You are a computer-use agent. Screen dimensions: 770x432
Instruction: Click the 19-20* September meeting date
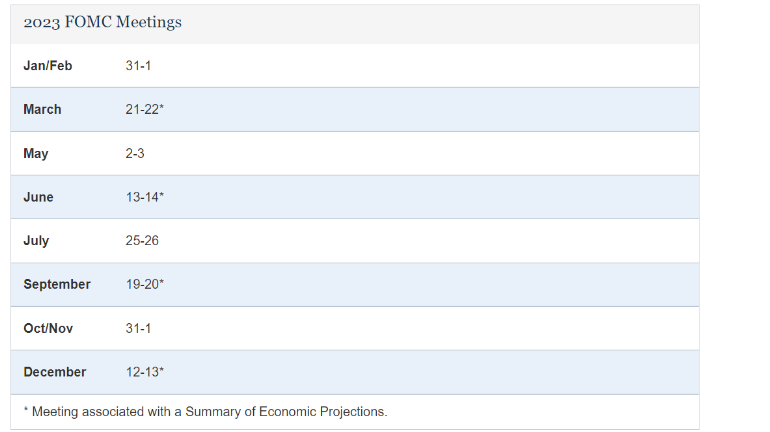point(145,284)
